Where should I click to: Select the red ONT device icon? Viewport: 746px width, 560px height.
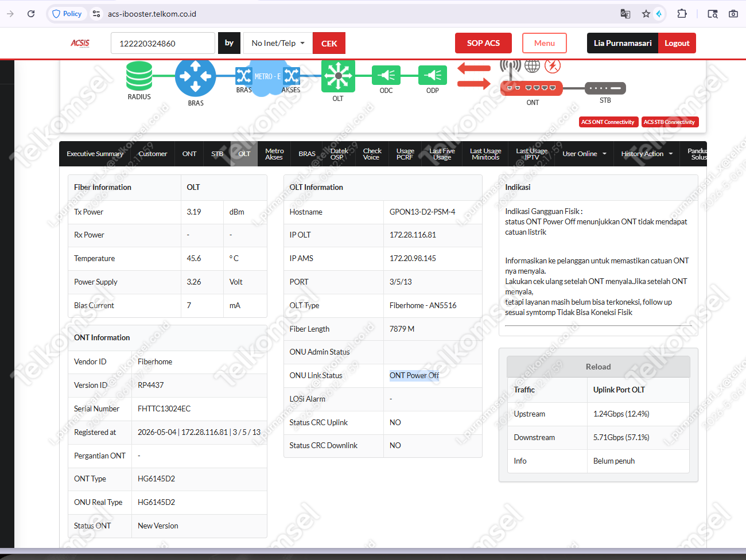(531, 88)
